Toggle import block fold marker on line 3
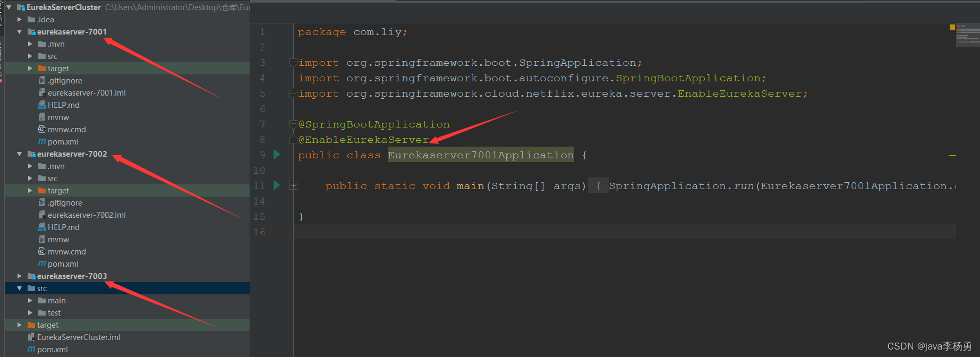Screen dimensions: 980x357 [293, 63]
